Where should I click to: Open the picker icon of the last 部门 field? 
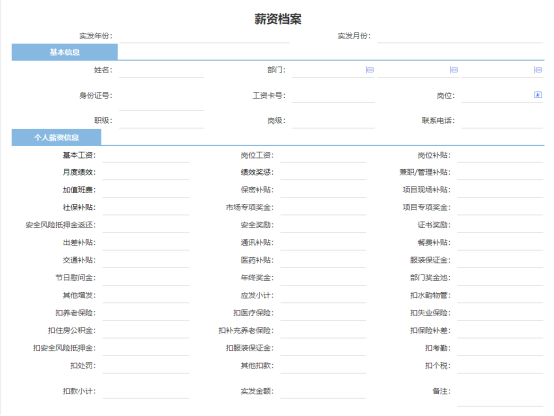coord(538,70)
